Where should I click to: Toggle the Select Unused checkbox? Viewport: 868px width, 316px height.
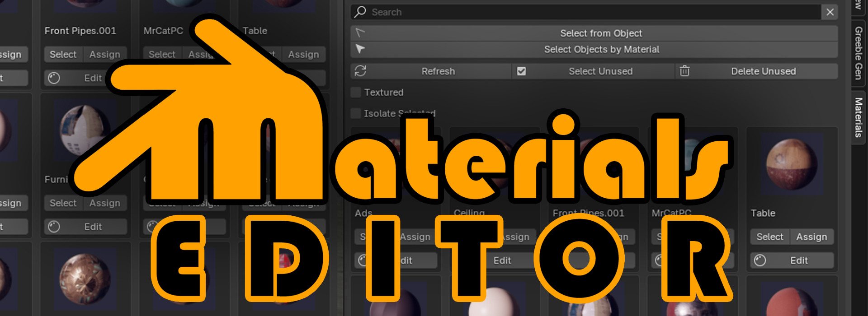click(521, 71)
